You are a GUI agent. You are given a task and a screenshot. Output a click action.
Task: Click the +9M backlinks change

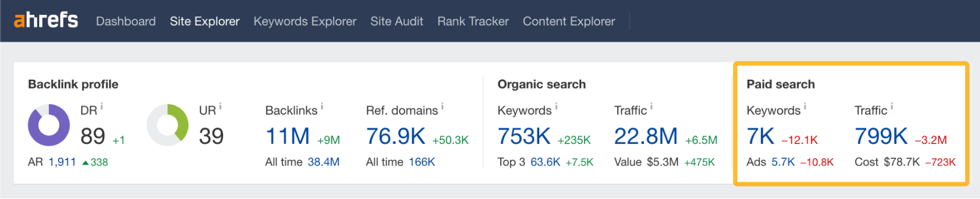(328, 140)
